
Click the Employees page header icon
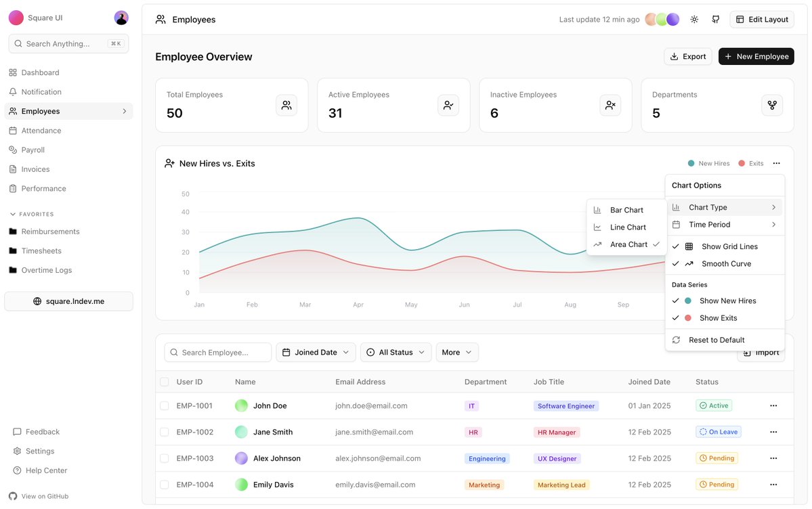tap(161, 19)
